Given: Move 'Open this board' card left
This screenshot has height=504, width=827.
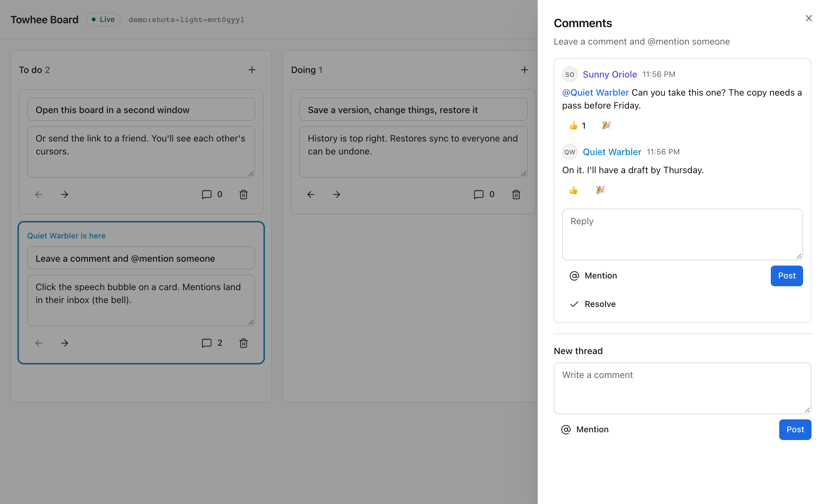Looking at the screenshot, I should pos(38,194).
